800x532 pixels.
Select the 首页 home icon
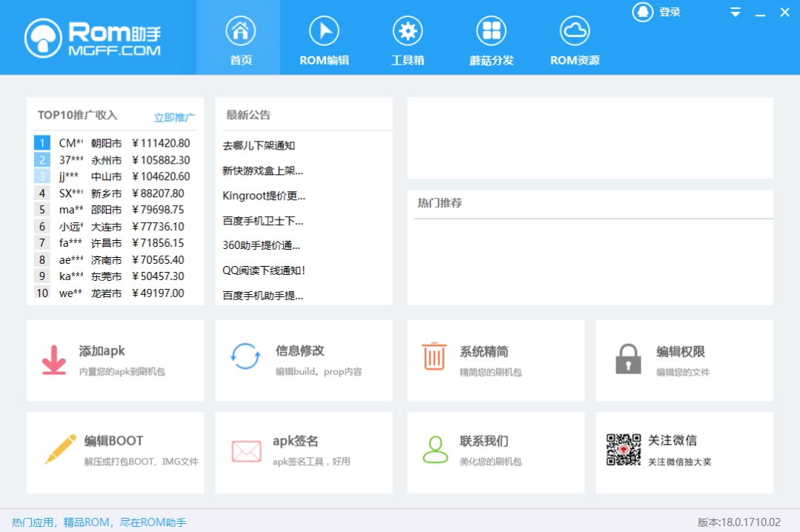240,30
